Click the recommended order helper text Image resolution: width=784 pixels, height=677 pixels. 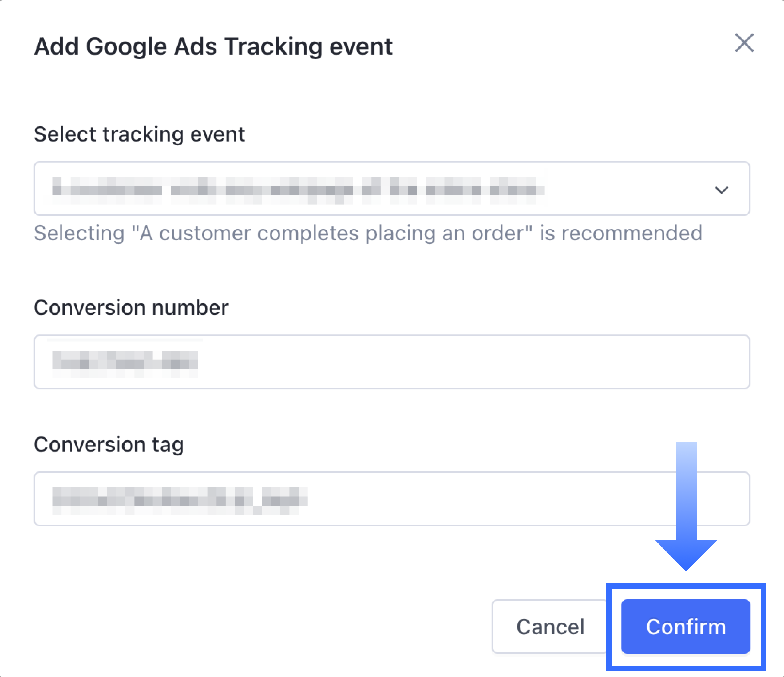[368, 233]
